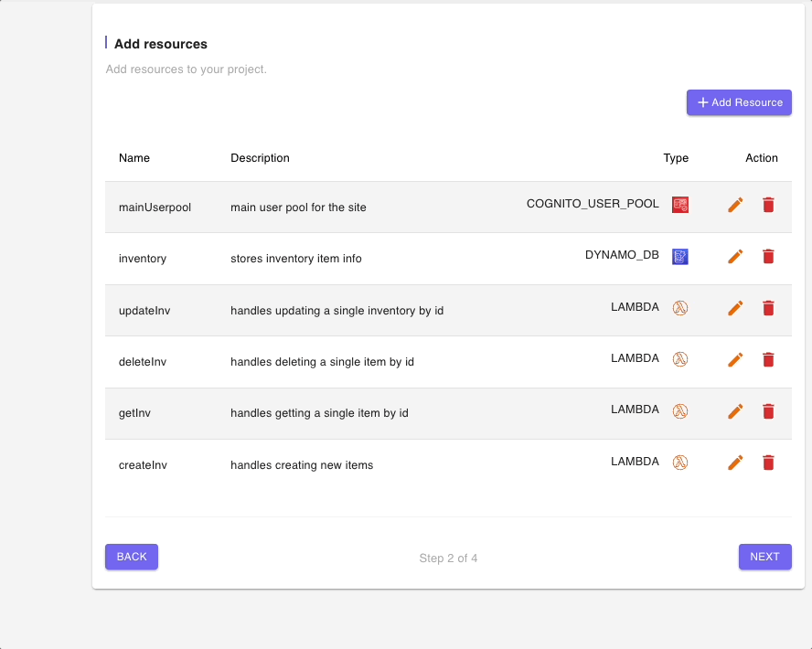This screenshot has width=812, height=649.
Task: Click the DynamoDB type icon for inventory
Action: pos(680,256)
